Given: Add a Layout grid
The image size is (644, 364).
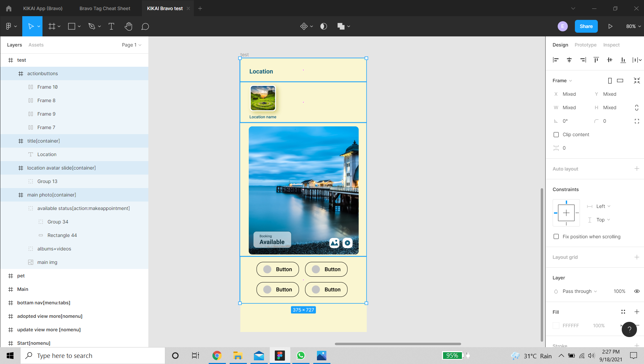Looking at the screenshot, I should [x=637, y=257].
